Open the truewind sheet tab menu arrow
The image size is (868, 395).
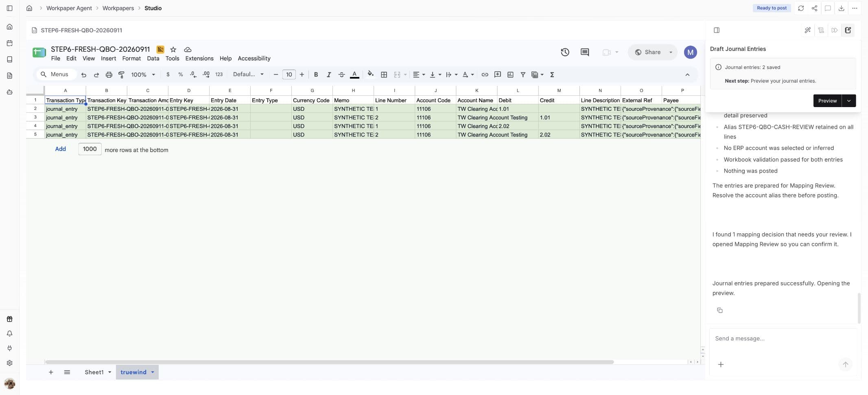point(153,372)
